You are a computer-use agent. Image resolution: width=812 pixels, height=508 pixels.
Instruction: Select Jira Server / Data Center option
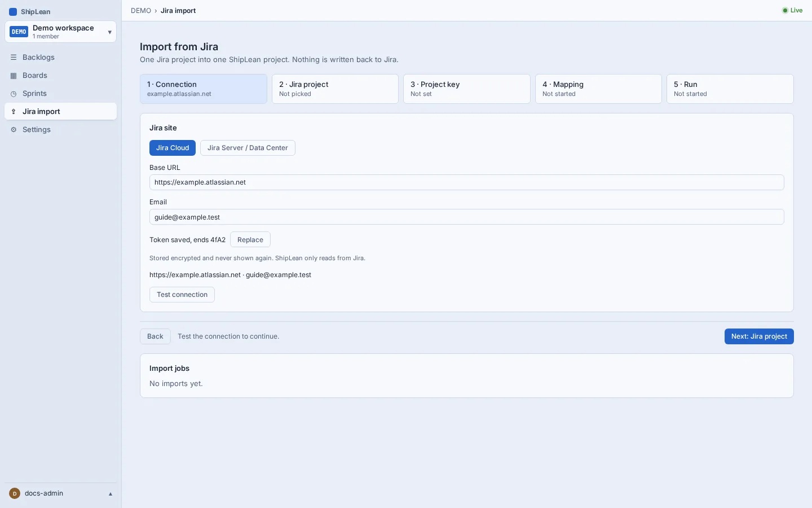pyautogui.click(x=248, y=148)
